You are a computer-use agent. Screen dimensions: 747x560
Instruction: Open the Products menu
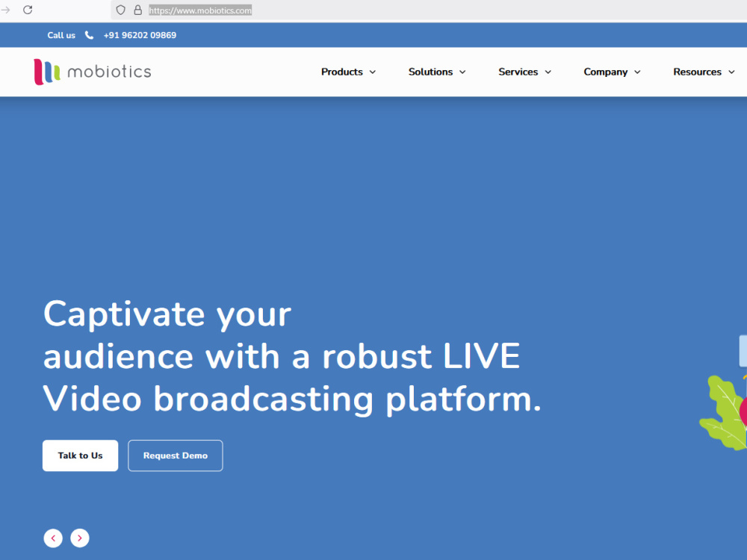[341, 72]
